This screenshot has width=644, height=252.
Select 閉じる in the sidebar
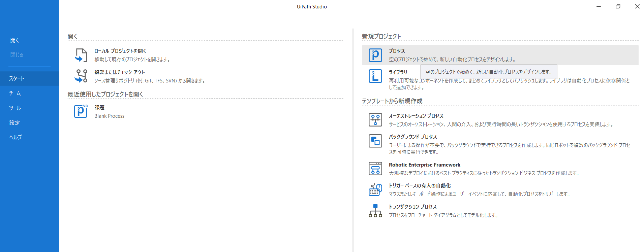tap(17, 55)
